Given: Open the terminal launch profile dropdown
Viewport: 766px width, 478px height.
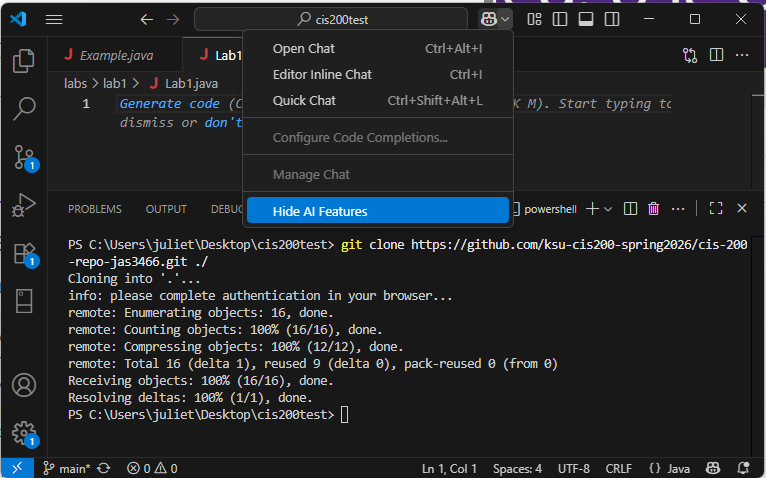Looking at the screenshot, I should click(x=608, y=209).
